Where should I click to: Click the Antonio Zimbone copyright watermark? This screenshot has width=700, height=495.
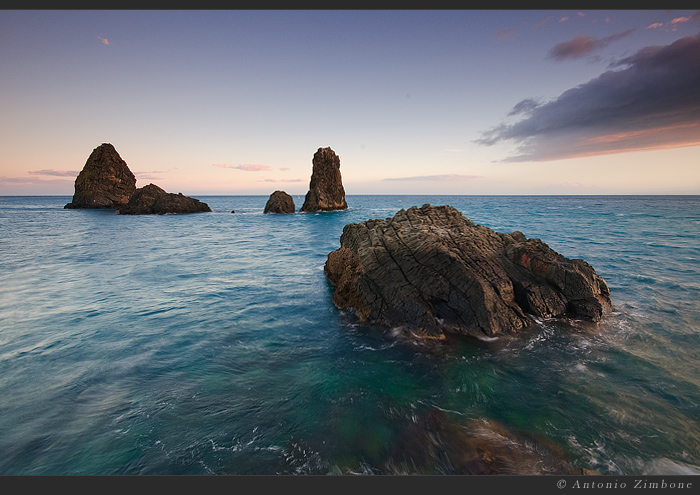624,484
